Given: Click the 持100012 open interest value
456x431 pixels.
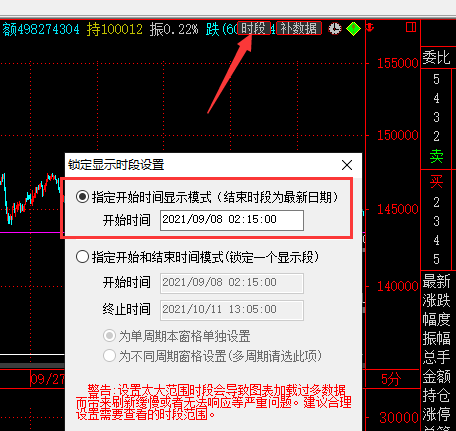Looking at the screenshot, I should (x=115, y=29).
